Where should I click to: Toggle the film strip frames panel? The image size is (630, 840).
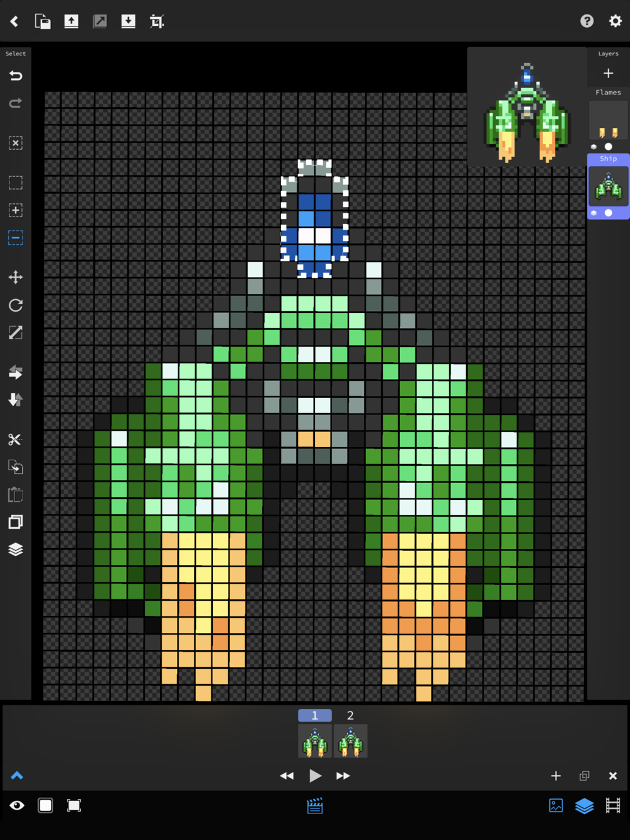click(x=613, y=805)
